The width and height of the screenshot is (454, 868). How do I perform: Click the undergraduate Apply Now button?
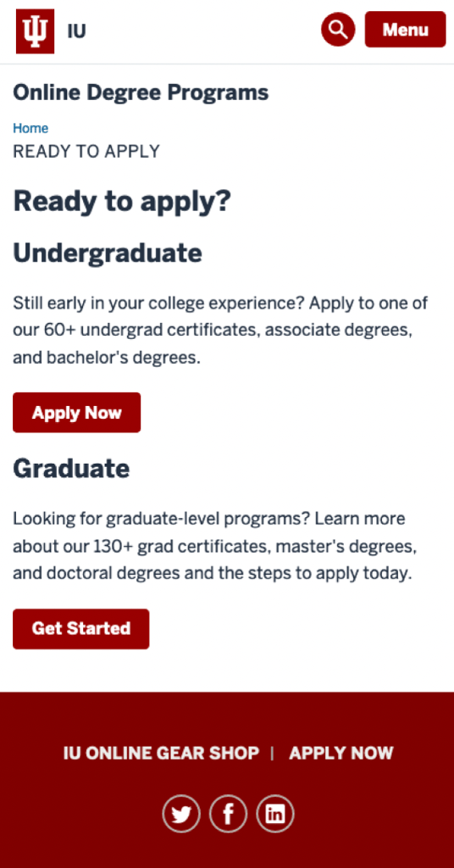pos(77,413)
